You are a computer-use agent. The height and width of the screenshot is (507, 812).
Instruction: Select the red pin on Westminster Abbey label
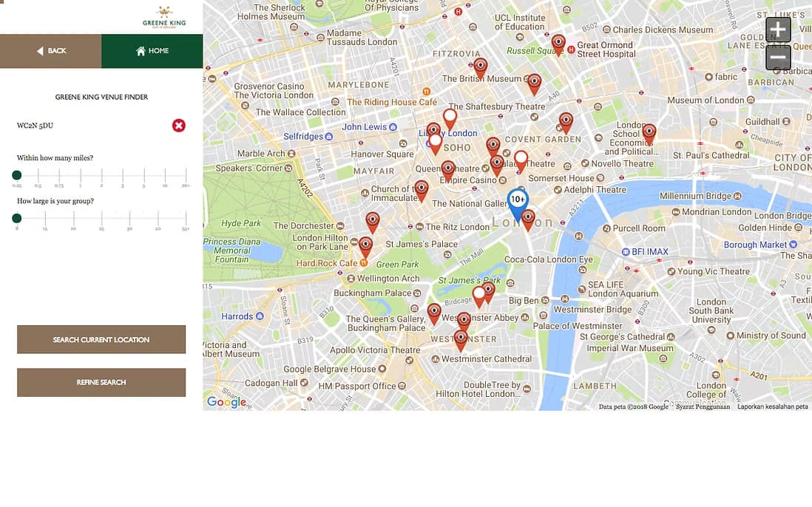[x=464, y=321]
